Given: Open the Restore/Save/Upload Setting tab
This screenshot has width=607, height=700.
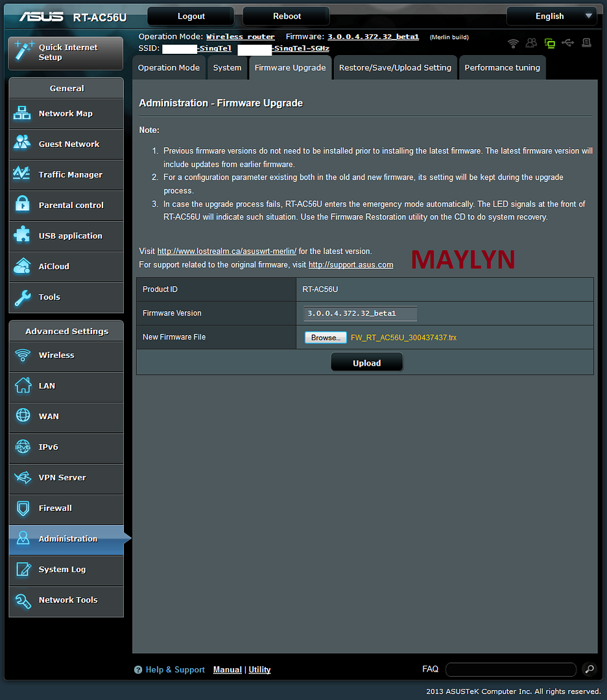Looking at the screenshot, I should (395, 68).
